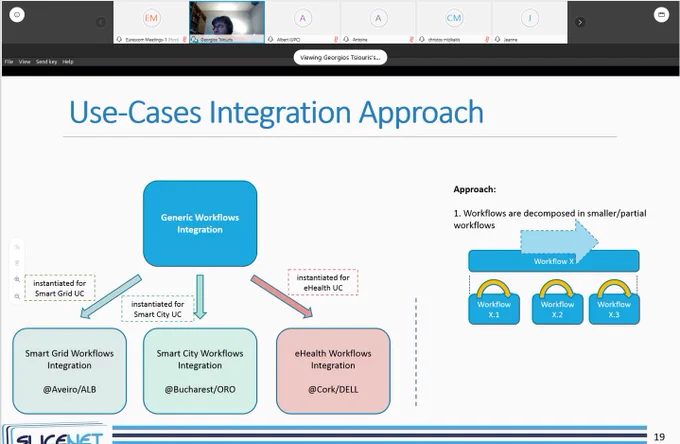Click the zoom-out magnifier in the floating toolbar
Screen dimensions: 680x444
click(17, 296)
